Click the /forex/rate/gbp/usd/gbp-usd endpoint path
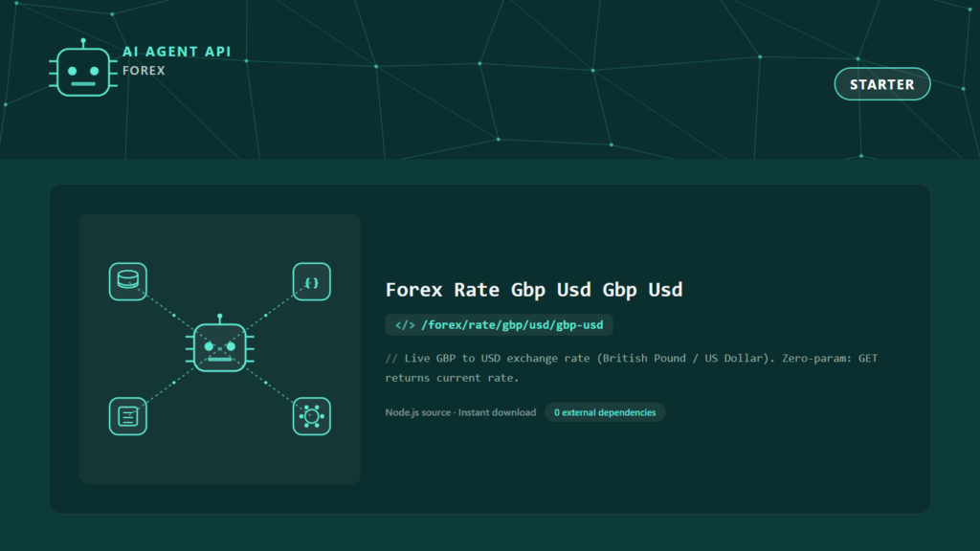Image resolution: width=980 pixels, height=551 pixels. tap(512, 325)
